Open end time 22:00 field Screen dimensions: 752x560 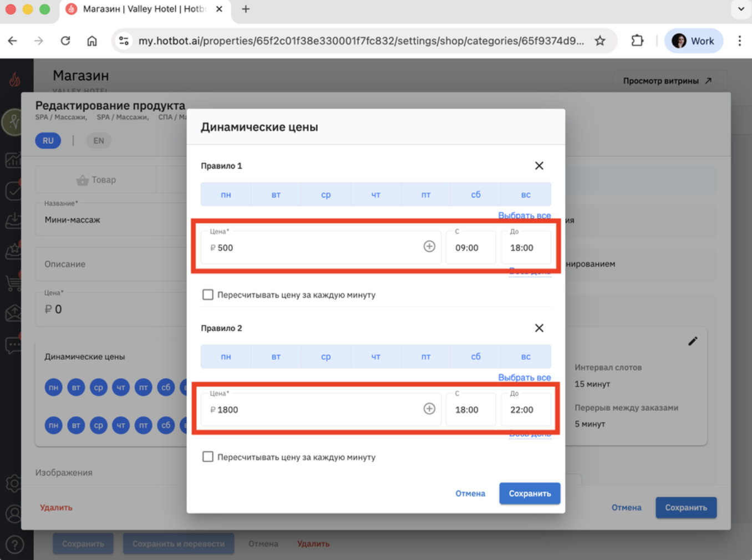point(526,409)
